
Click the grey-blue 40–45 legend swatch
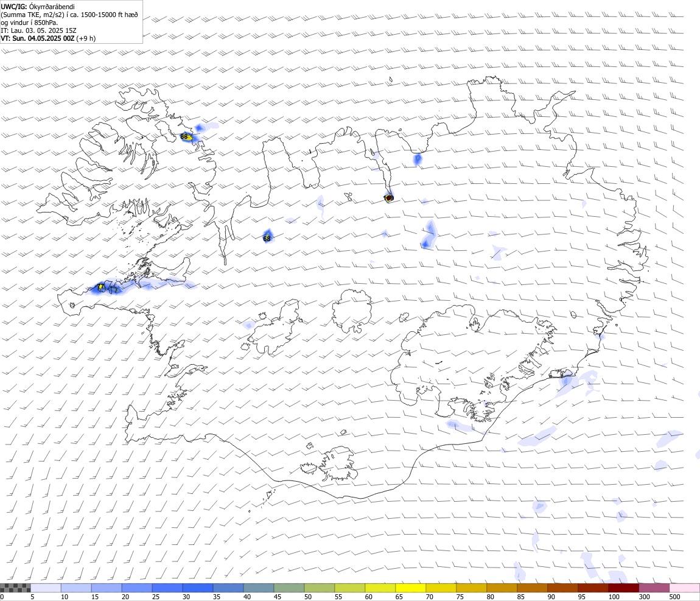click(x=259, y=588)
